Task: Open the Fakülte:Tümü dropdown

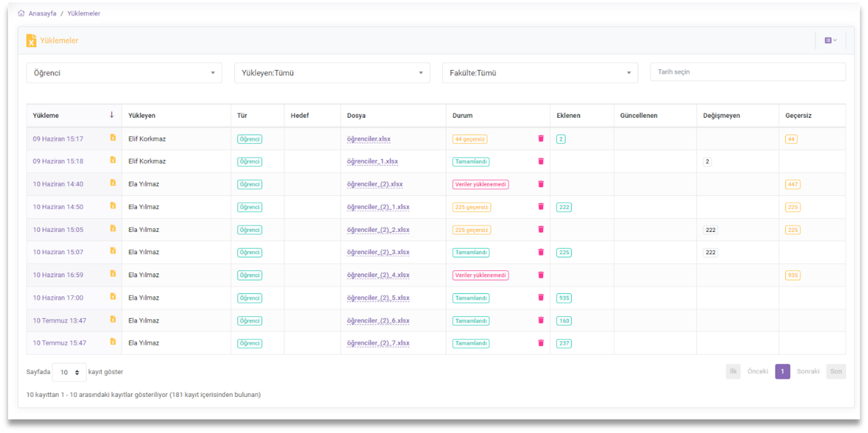Action: click(x=539, y=73)
